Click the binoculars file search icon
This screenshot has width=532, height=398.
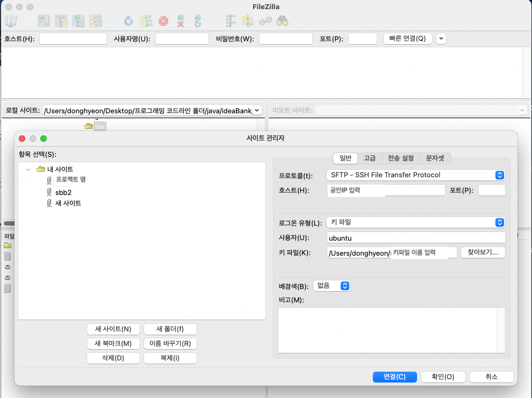(282, 21)
